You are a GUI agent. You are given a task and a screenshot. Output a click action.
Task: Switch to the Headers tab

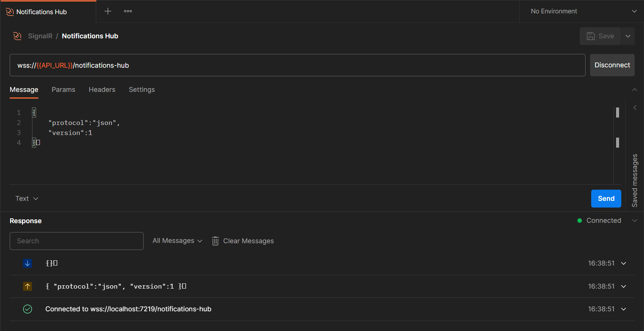coord(102,90)
